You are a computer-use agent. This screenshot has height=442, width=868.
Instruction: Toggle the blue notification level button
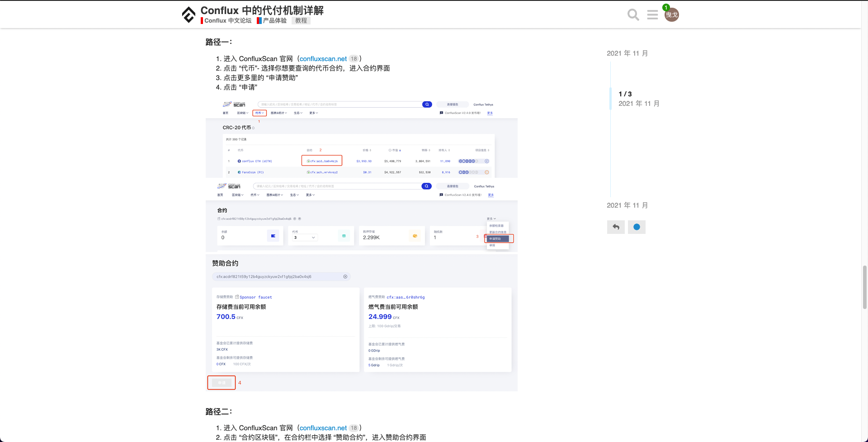point(637,227)
